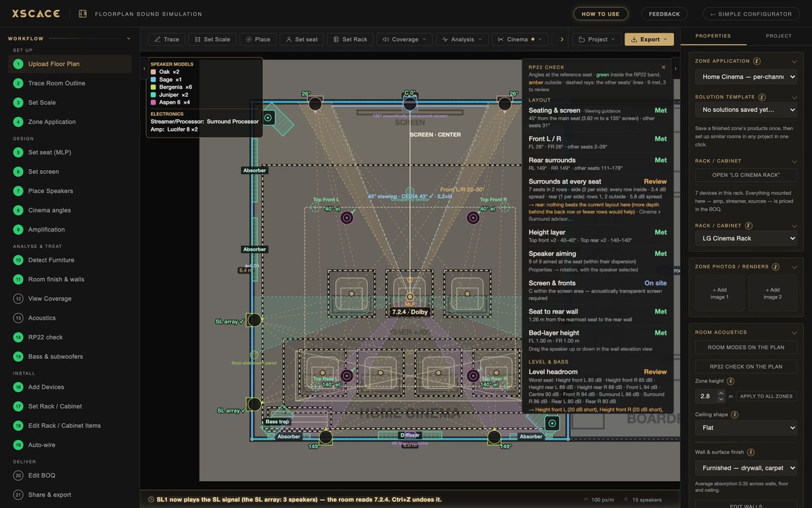812x508 pixels.
Task: Open Zone Photos / Renders info icon
Action: click(775, 267)
